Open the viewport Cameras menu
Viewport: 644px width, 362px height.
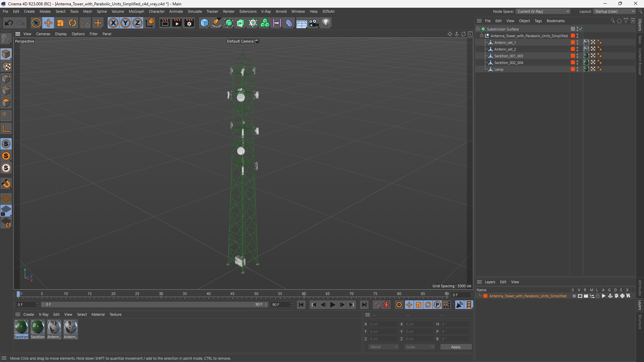(43, 34)
